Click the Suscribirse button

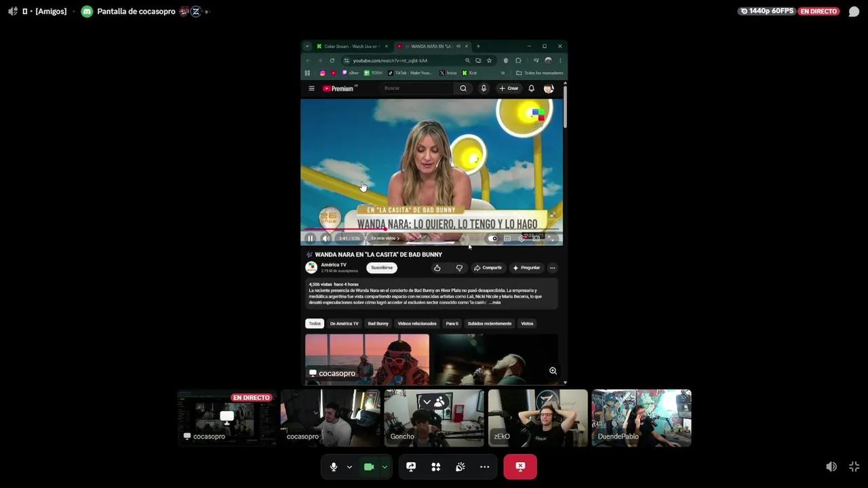tap(382, 268)
